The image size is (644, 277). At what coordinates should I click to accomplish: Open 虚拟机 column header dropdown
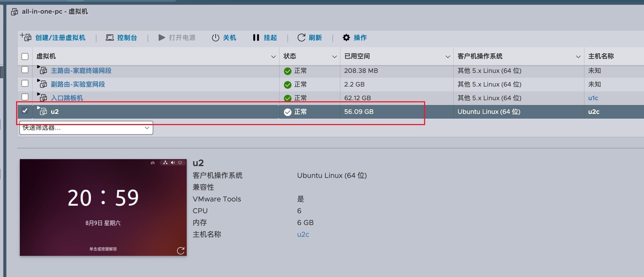tap(273, 57)
